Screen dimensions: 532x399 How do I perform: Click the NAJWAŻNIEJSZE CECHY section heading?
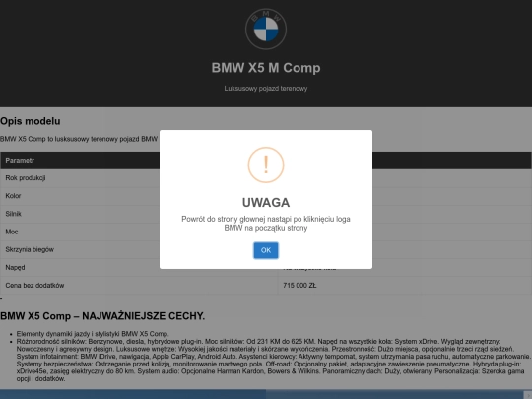tap(102, 316)
